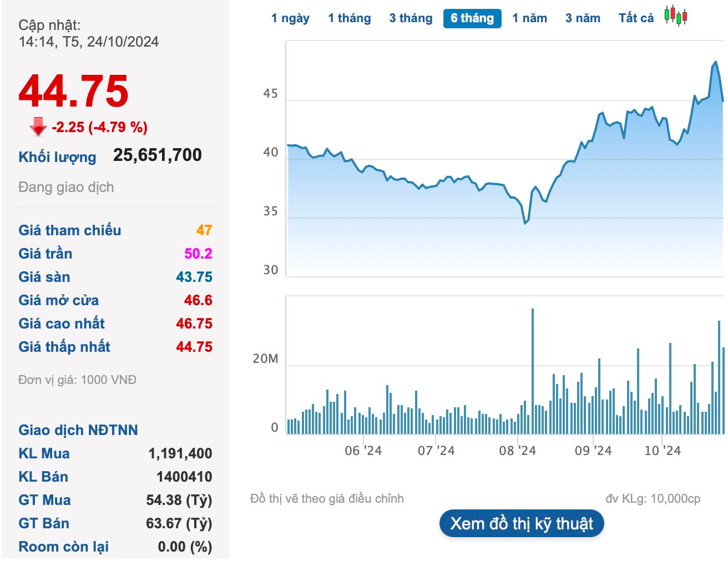This screenshot has height=566, width=728.
Task: Click the KL Bán value 1400410
Action: (184, 477)
